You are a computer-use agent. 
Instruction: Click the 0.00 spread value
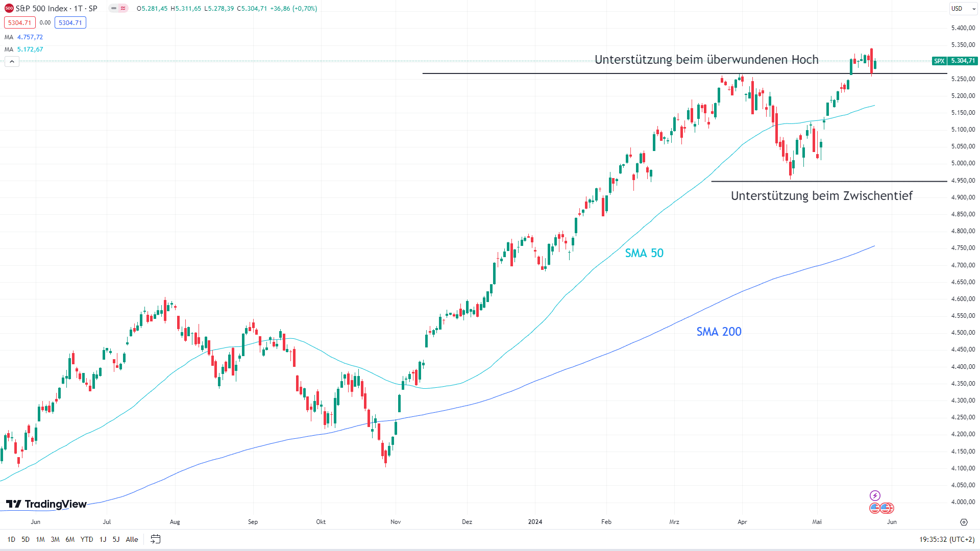point(45,22)
